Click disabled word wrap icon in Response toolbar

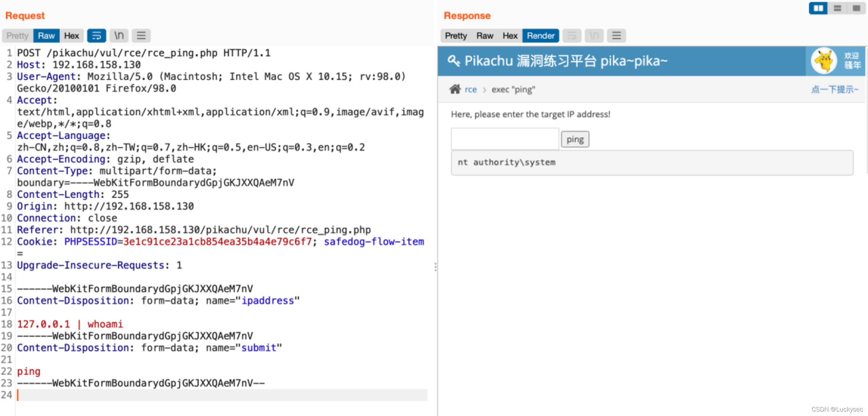click(x=572, y=36)
